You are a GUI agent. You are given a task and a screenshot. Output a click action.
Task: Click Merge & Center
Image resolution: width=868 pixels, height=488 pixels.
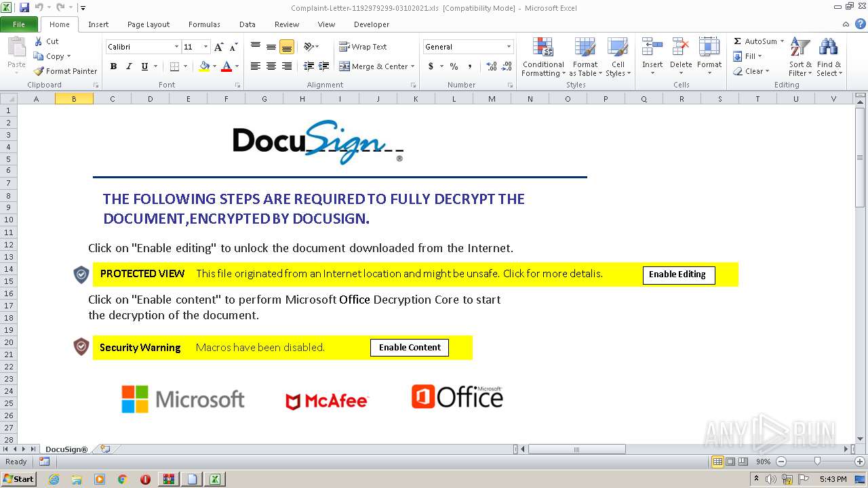[373, 66]
